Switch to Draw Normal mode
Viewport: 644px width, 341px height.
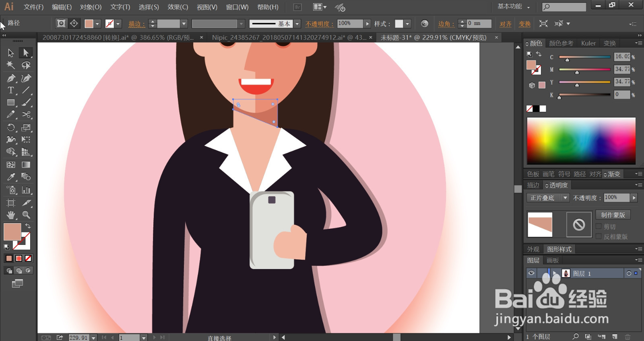[9, 271]
